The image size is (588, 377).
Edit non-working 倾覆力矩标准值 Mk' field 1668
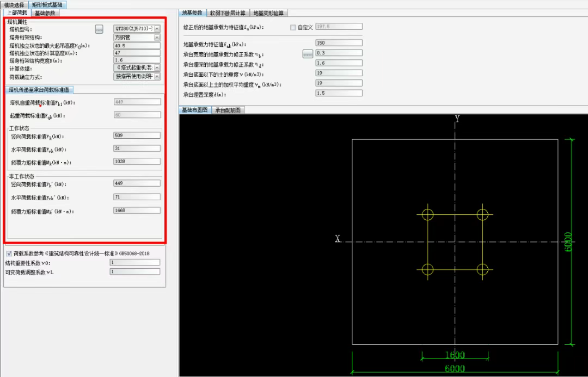(x=137, y=211)
